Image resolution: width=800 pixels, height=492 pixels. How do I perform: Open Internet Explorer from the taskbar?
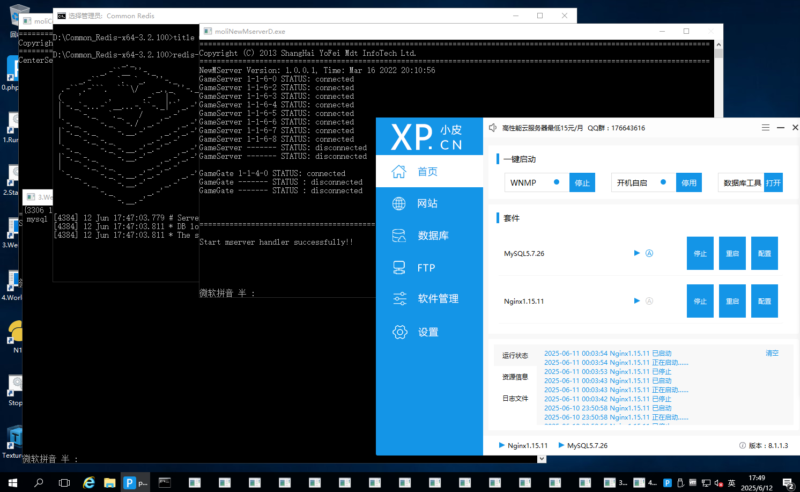tap(88, 482)
